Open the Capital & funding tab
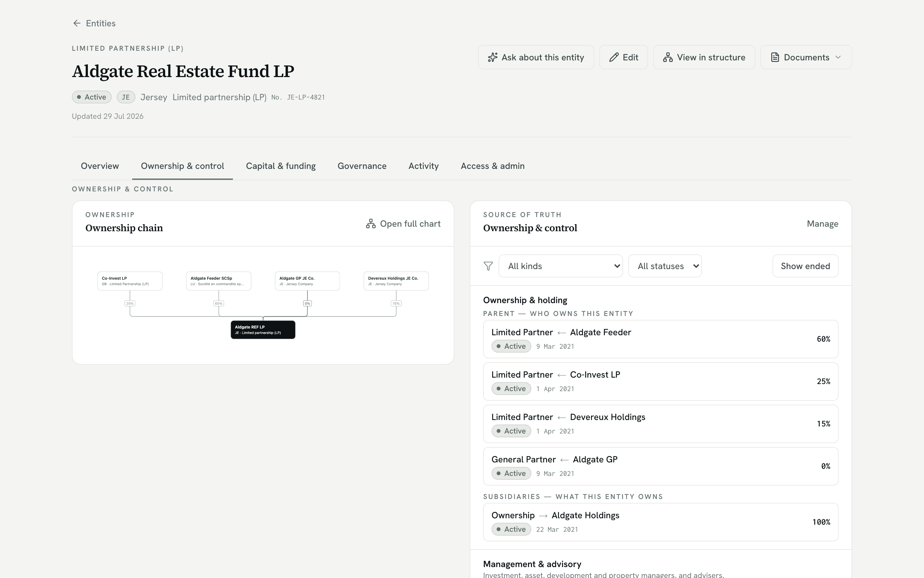This screenshot has width=924, height=578. coord(281,166)
